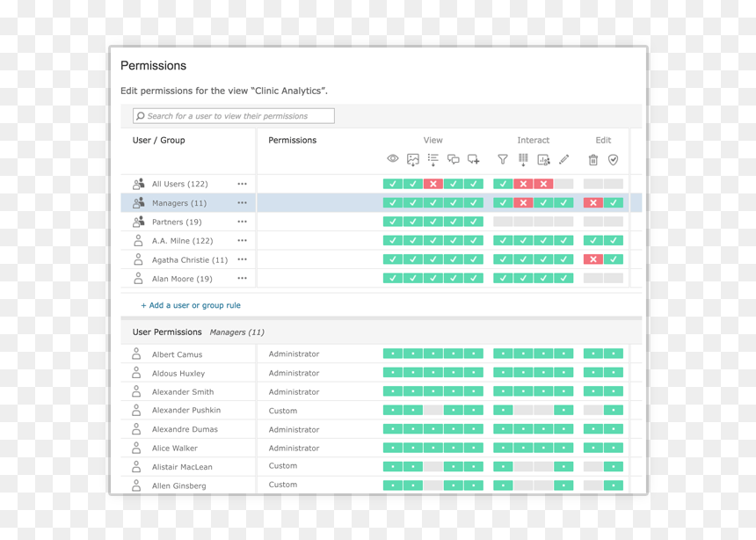Image resolution: width=756 pixels, height=540 pixels.
Task: Click the person icon next to Alice Walker
Action: coord(136,448)
